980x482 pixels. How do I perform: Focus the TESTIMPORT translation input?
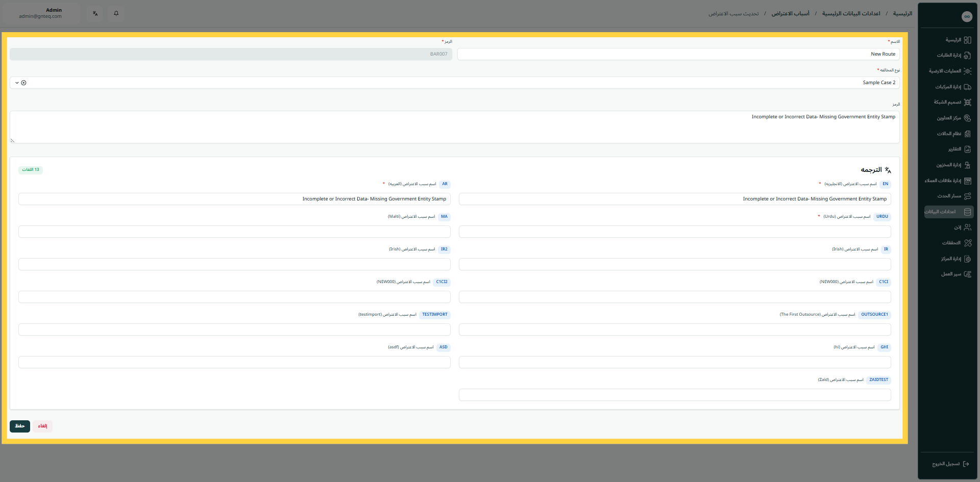pos(234,329)
